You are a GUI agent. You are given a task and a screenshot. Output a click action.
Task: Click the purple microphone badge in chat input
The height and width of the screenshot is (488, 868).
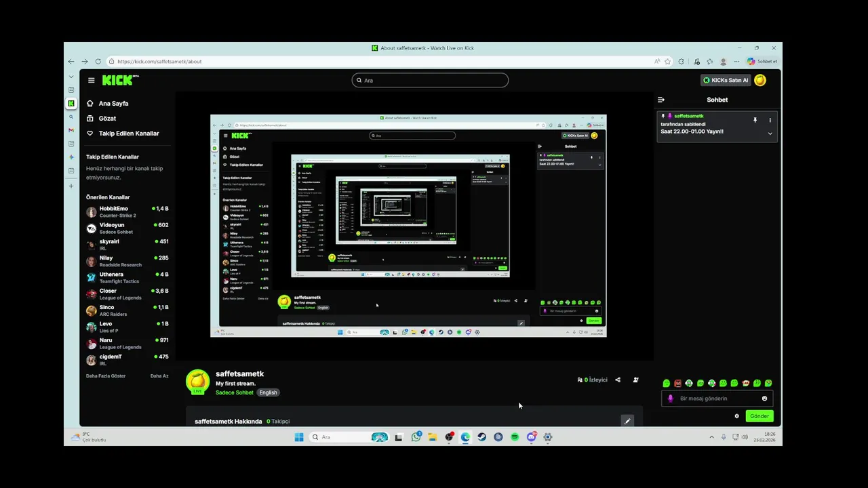671,399
